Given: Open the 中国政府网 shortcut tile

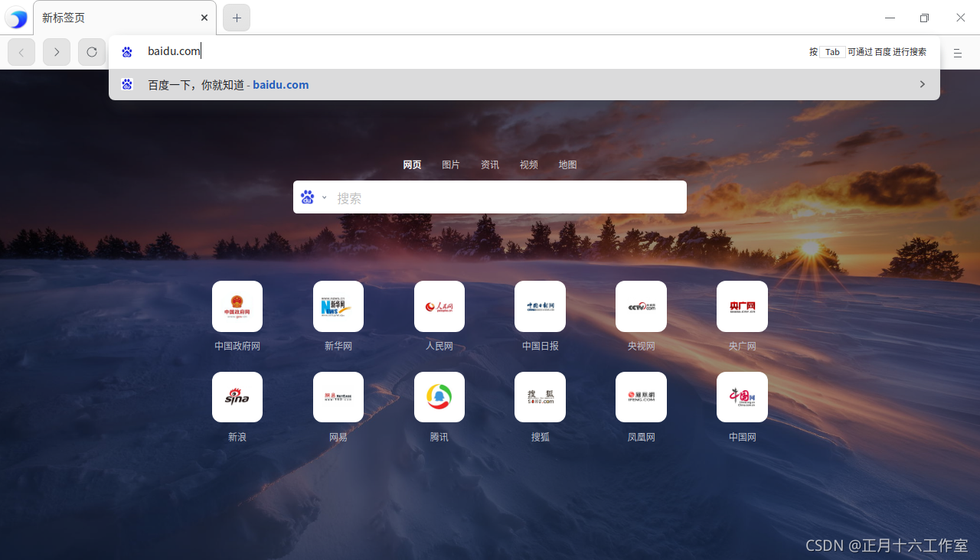Looking at the screenshot, I should [x=237, y=306].
